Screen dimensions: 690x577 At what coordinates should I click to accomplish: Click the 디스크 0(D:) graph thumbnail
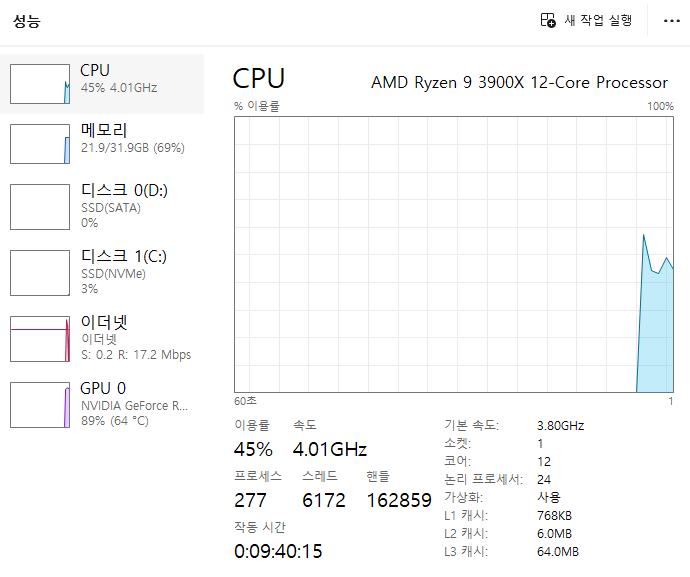(40, 206)
